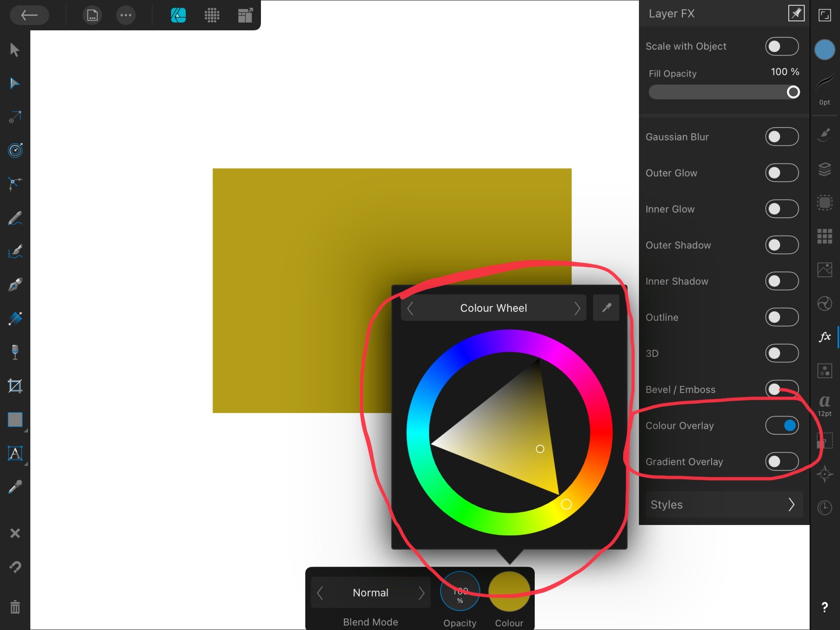This screenshot has height=630, width=840.
Task: Enable the Gradient Overlay effect
Action: coord(782,462)
